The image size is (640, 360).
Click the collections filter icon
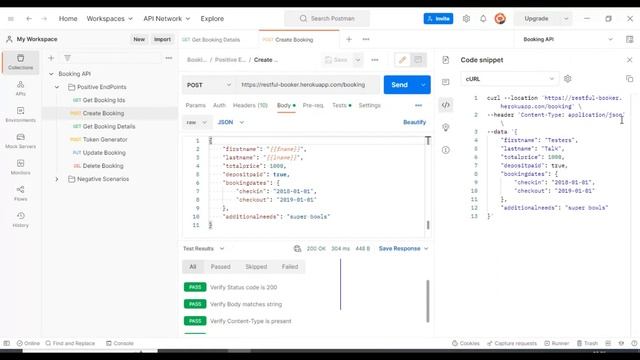67,58
